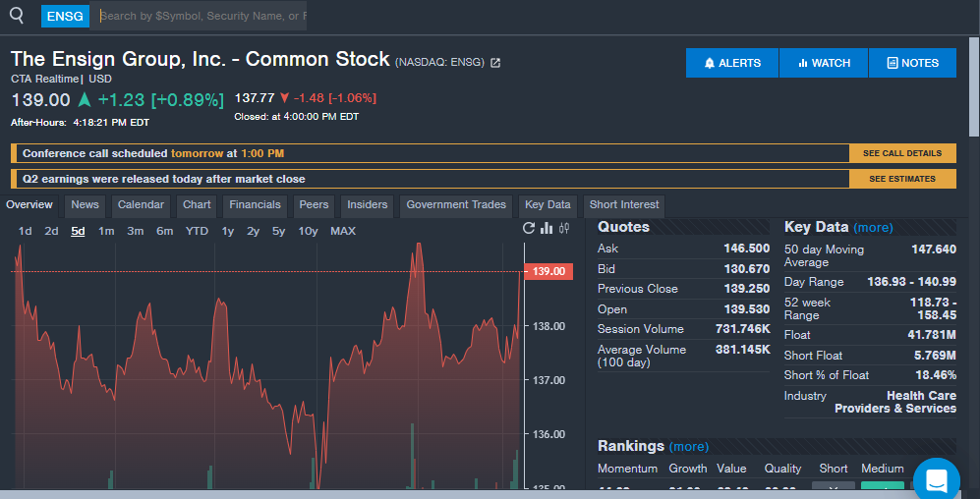Switch to bar chart type icon
The width and height of the screenshot is (980, 499).
coord(547,228)
